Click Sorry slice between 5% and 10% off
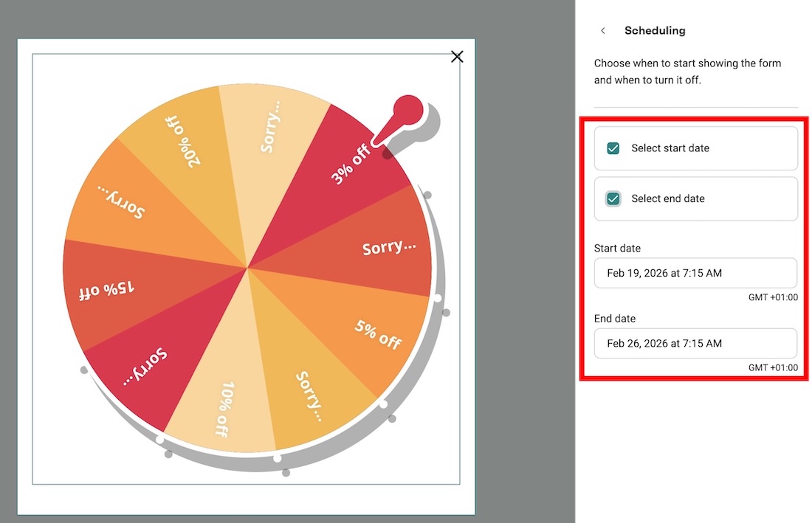Image resolution: width=812 pixels, height=523 pixels. (309, 396)
